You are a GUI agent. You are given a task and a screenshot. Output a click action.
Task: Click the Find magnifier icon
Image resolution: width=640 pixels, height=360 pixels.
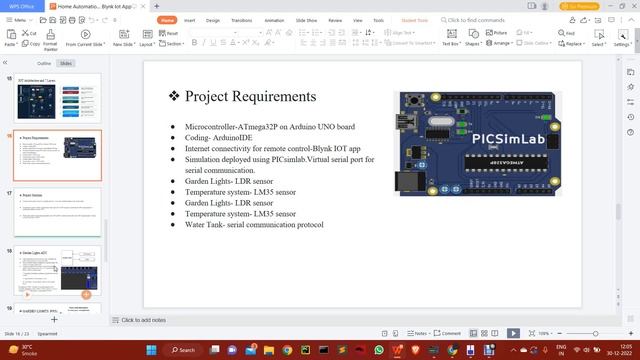(562, 33)
